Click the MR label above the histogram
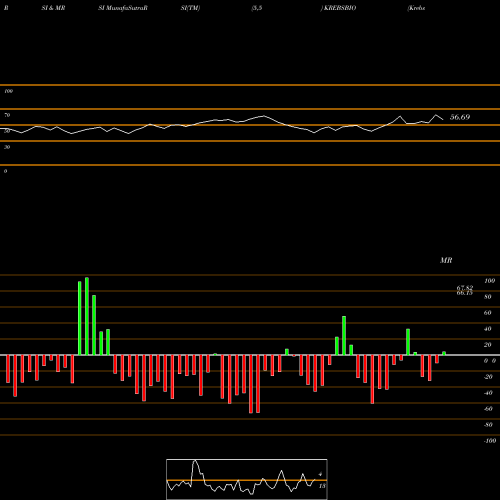Image resolution: width=500 pixels, height=500 pixels. pos(446,260)
